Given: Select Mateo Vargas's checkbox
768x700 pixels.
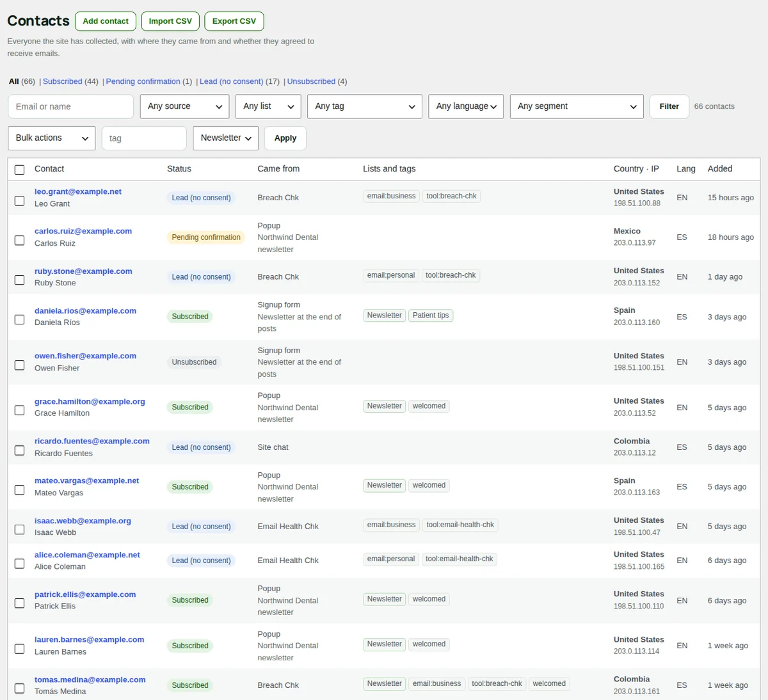Looking at the screenshot, I should [20, 490].
